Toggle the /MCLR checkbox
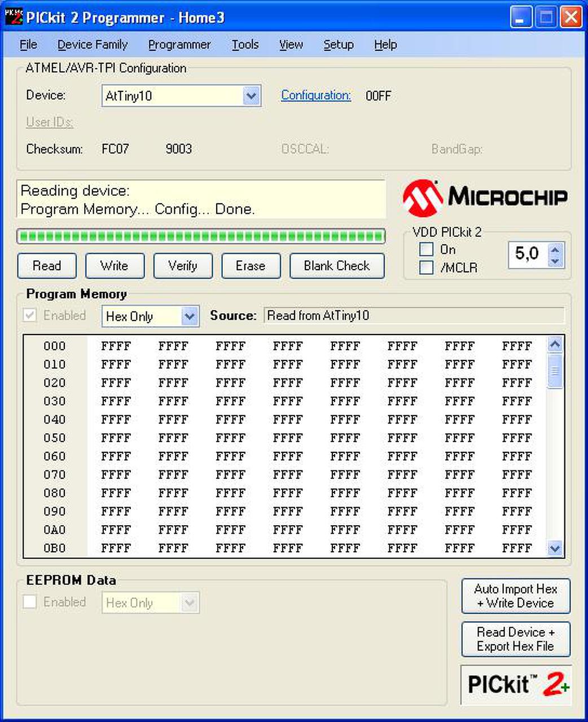 [427, 267]
